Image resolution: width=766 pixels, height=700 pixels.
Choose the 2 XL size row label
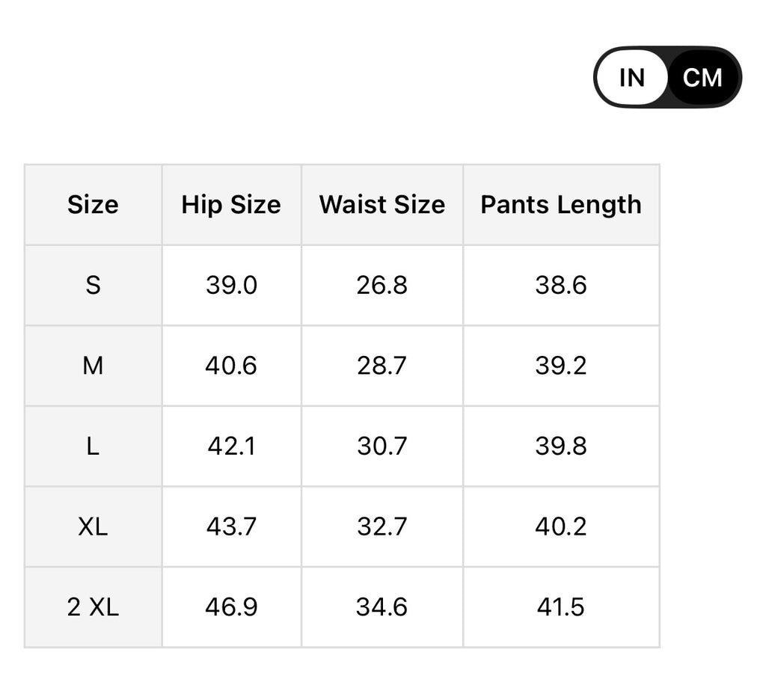[x=93, y=607]
